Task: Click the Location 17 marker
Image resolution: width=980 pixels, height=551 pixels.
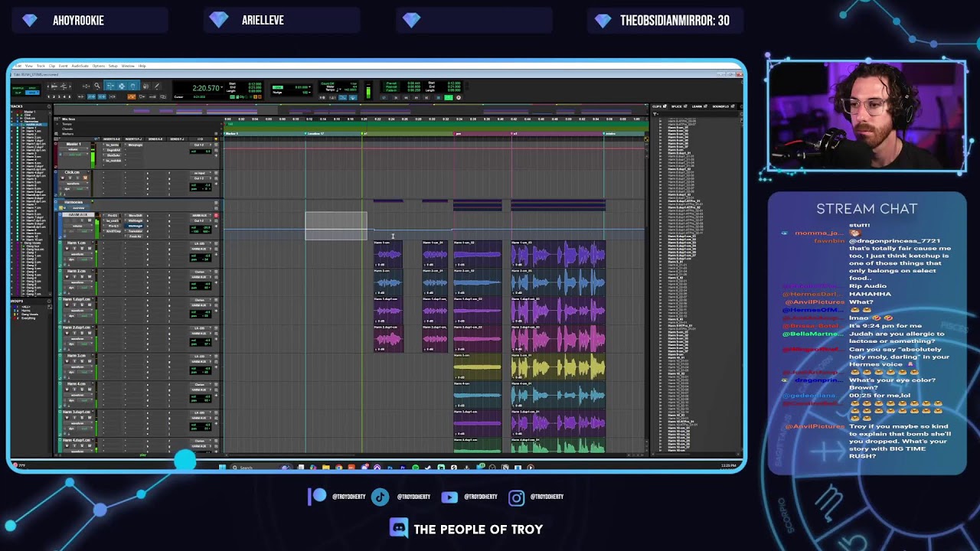Action: pyautogui.click(x=315, y=134)
